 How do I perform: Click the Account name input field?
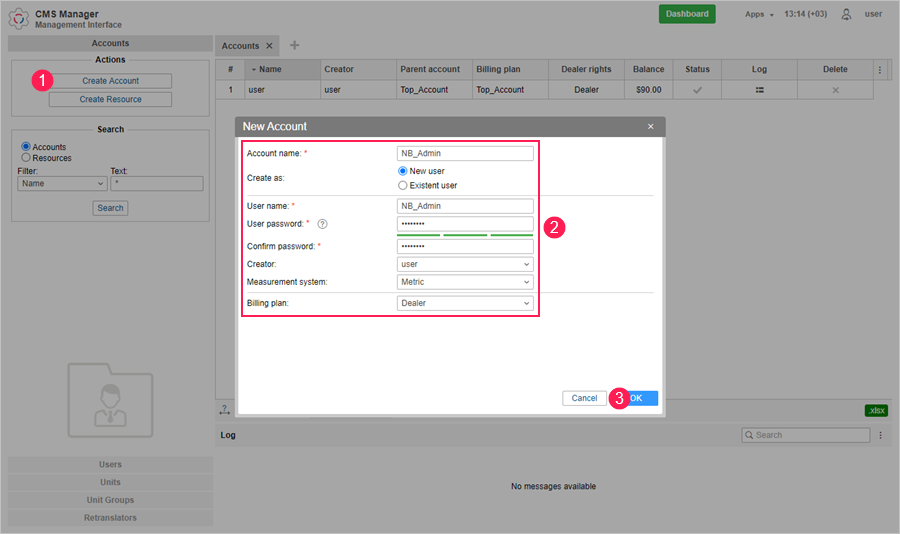point(465,154)
